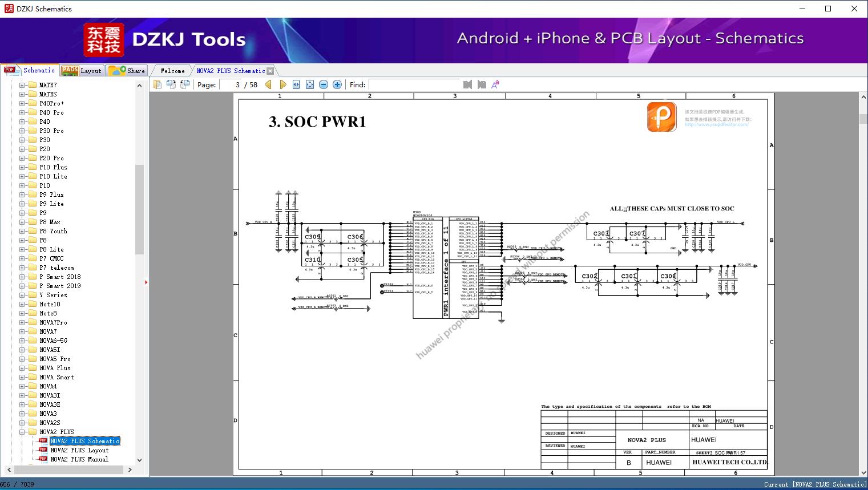
Task: Find previous match icon
Action: [x=468, y=84]
